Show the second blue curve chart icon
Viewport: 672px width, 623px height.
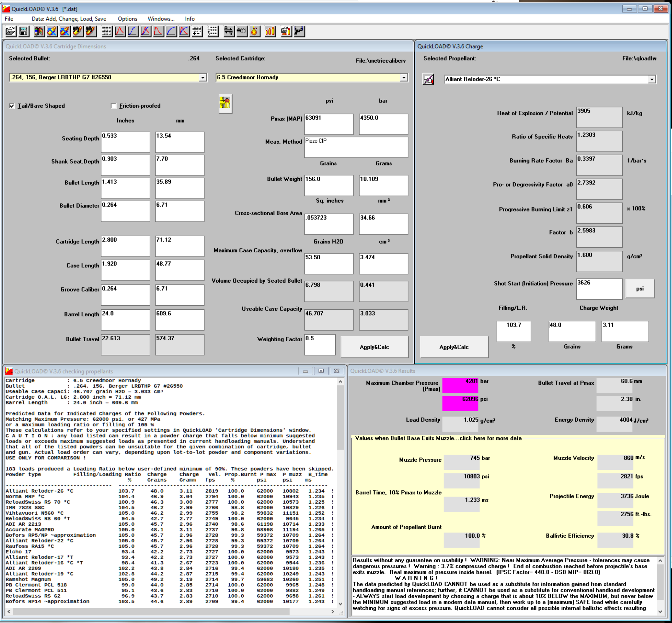171,31
